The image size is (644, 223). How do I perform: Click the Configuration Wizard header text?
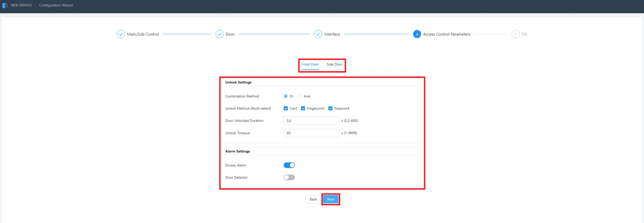(56, 5)
